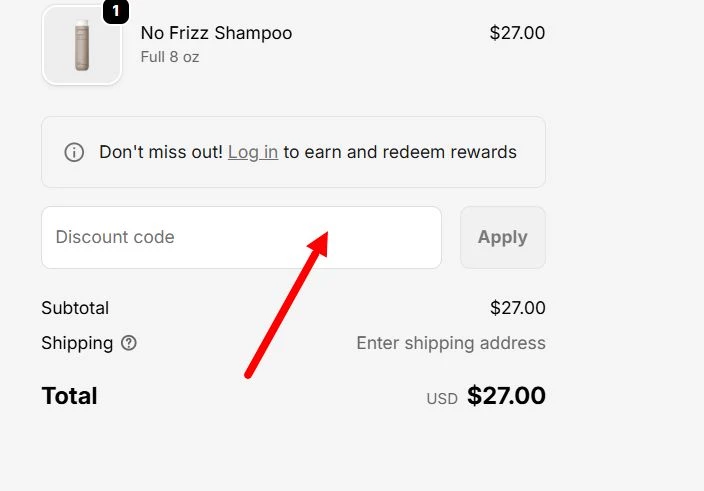Open the No Frizz Shampoo product thumbnail
The height and width of the screenshot is (491, 704).
tap(81, 47)
